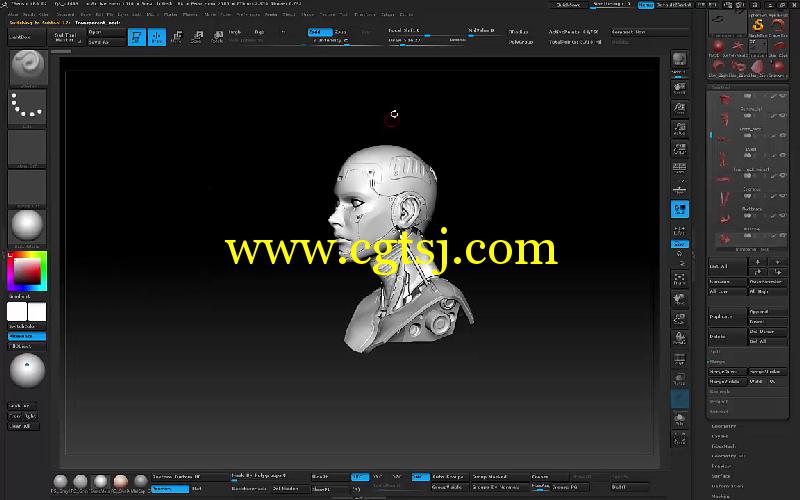Select the SimpleBrush tool with S icon
This screenshot has height=500, width=800.
[758, 25]
